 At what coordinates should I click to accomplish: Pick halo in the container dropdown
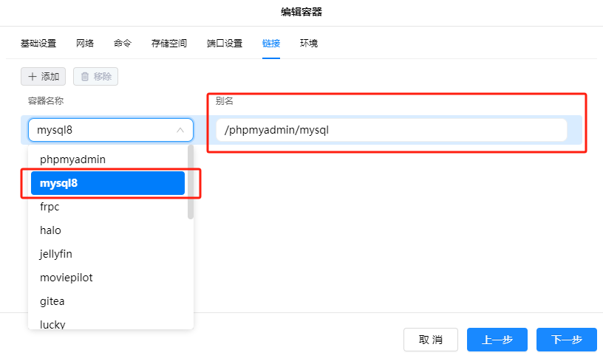point(50,230)
